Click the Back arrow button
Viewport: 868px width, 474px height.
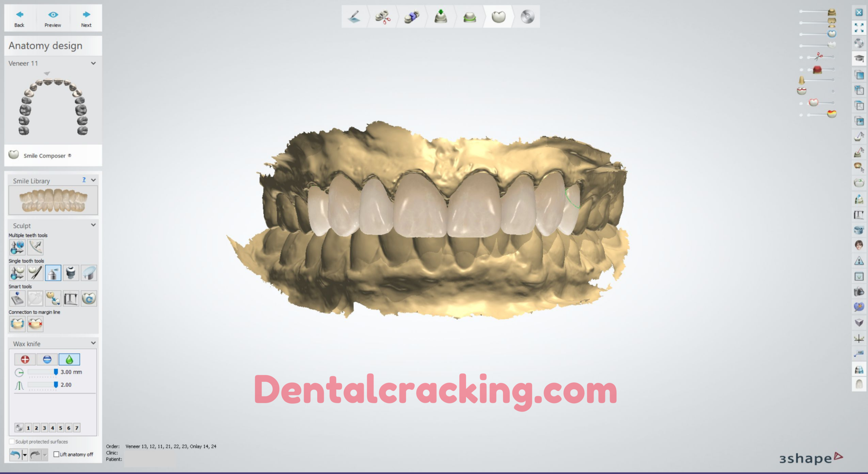point(19,19)
